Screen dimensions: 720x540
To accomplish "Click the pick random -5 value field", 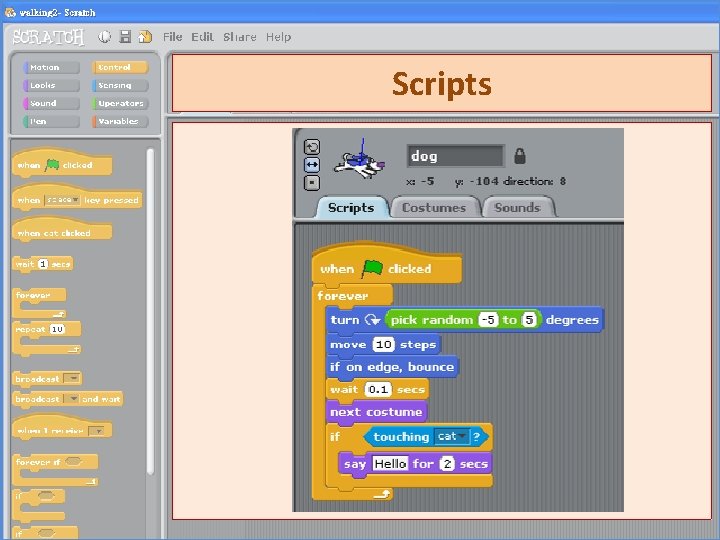I will click(489, 320).
